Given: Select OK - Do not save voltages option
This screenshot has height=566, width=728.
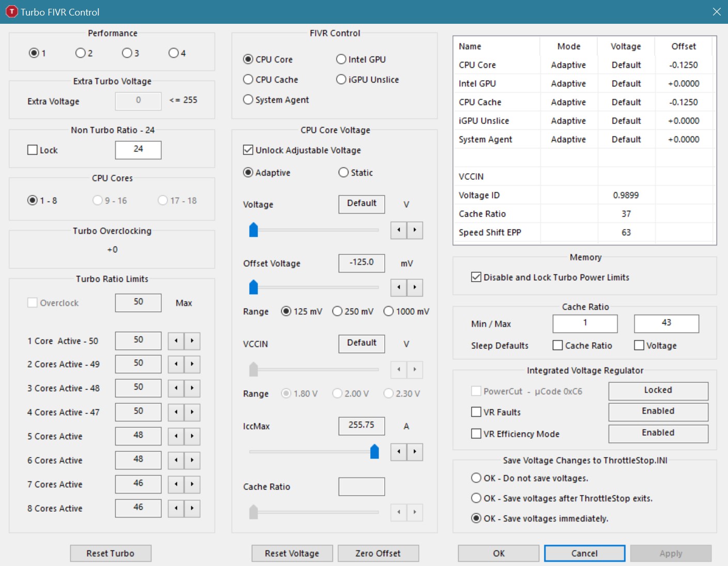Looking at the screenshot, I should click(x=476, y=478).
